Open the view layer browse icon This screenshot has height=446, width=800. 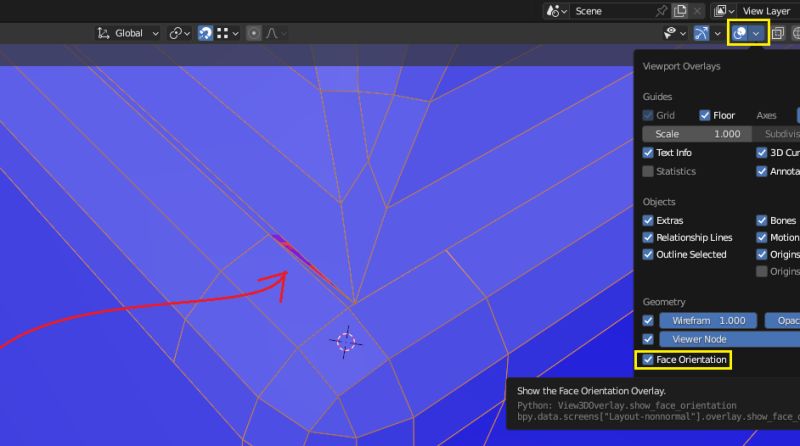click(723, 11)
